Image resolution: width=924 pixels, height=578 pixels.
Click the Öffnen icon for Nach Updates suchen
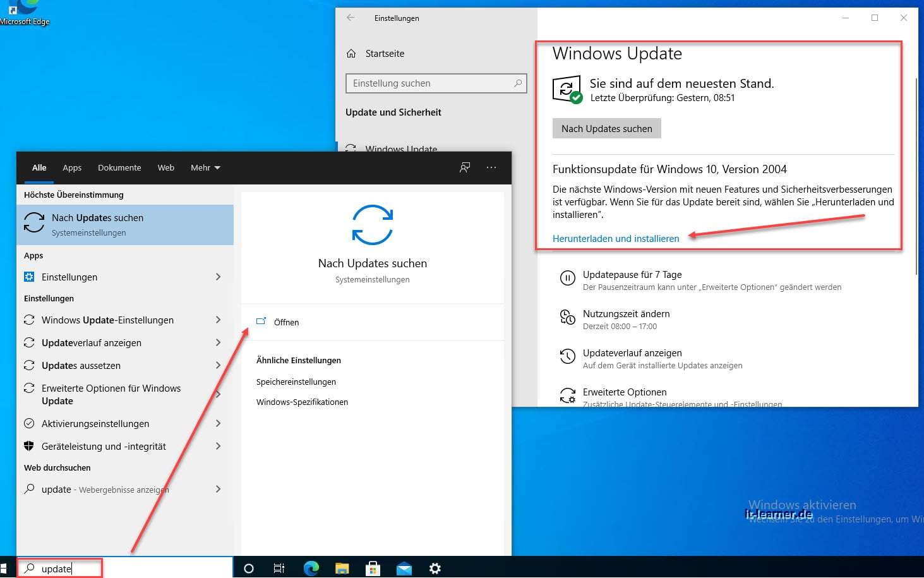pos(261,322)
